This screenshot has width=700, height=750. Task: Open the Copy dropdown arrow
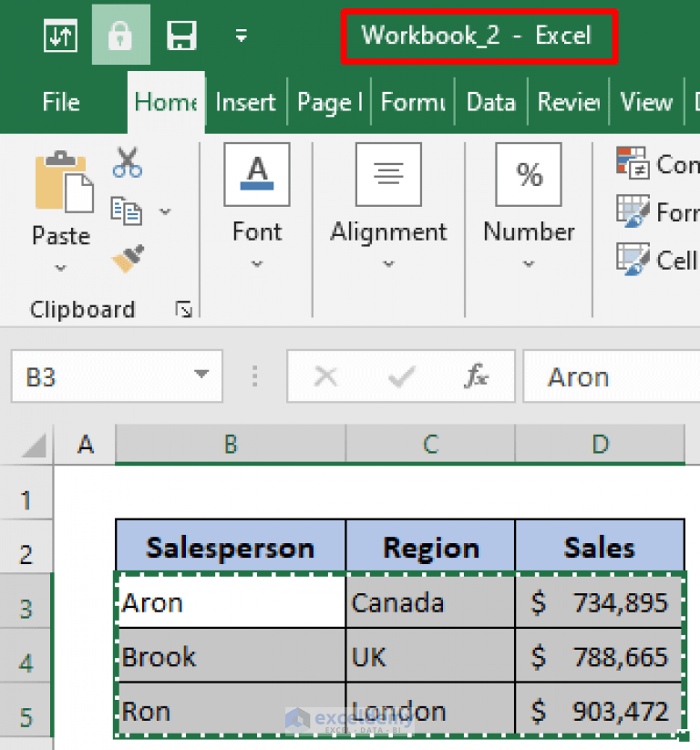click(x=165, y=211)
